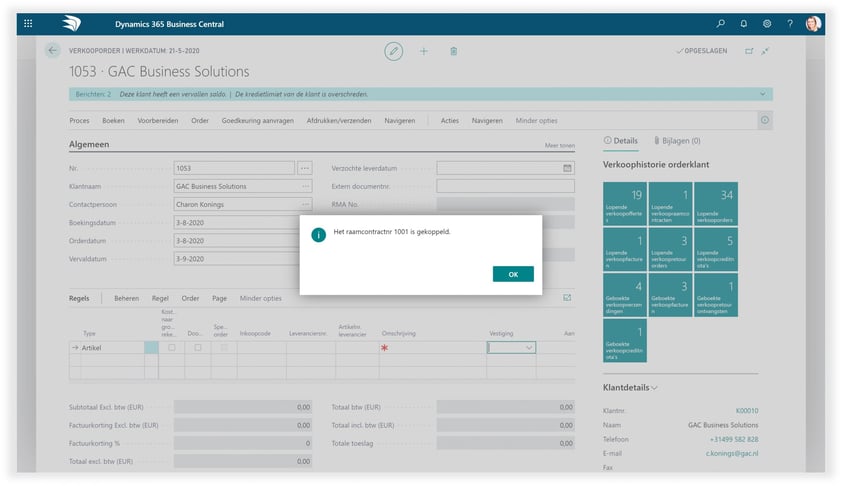This screenshot has width=842, height=486.
Task: Maximize the Regels section icon
Action: click(x=567, y=298)
